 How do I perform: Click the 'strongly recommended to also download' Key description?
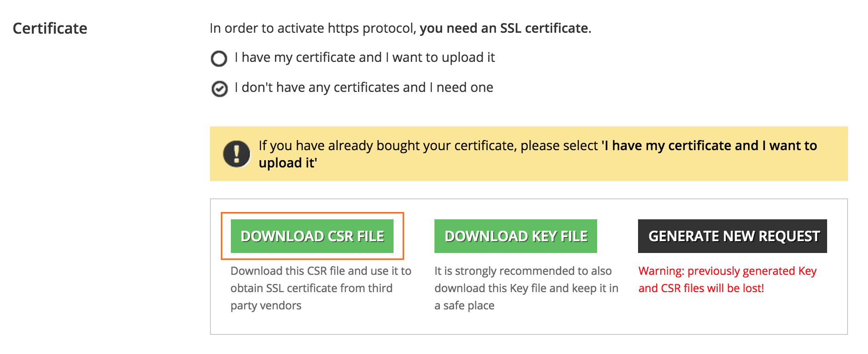(523, 279)
